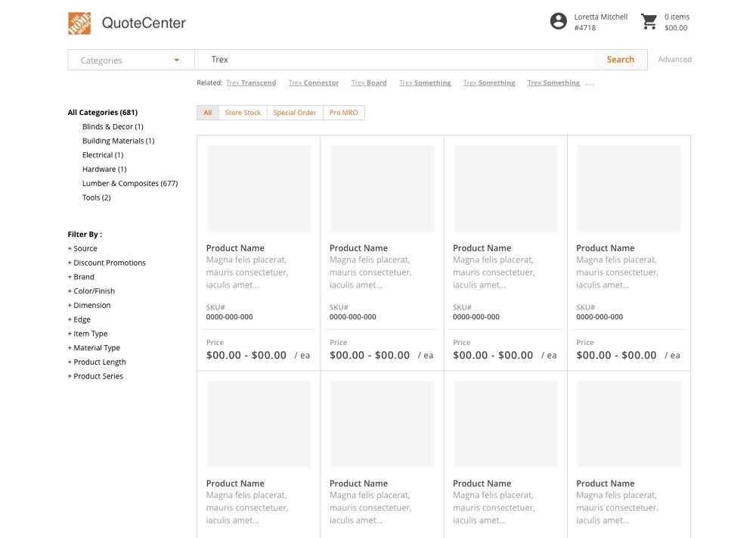
Task: Switch to the Store Stock tab
Action: point(243,112)
